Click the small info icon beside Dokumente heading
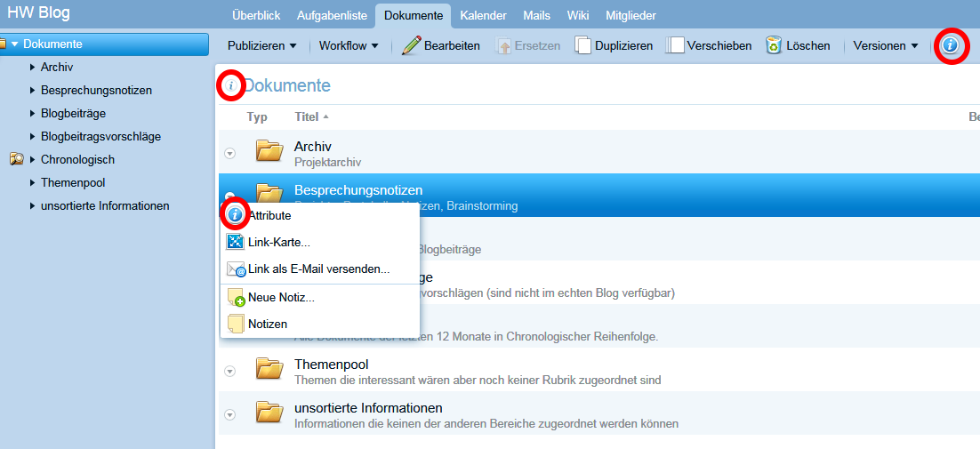The image size is (980, 449). 230,86
